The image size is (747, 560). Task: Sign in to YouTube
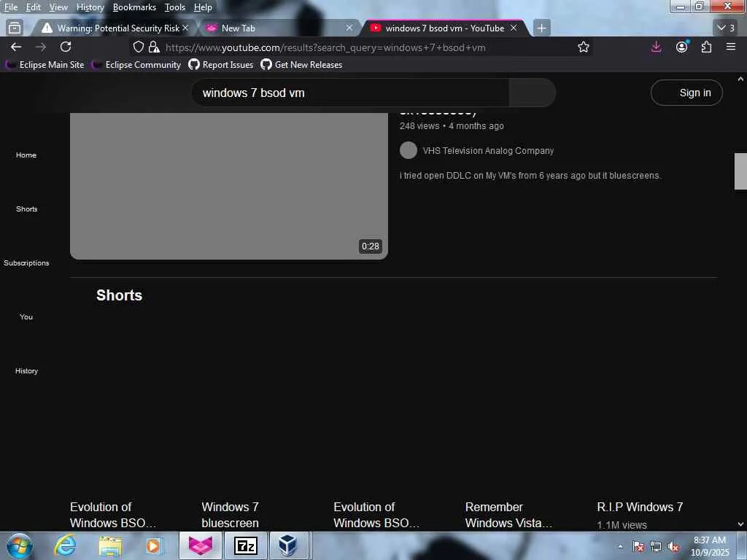[686, 93]
